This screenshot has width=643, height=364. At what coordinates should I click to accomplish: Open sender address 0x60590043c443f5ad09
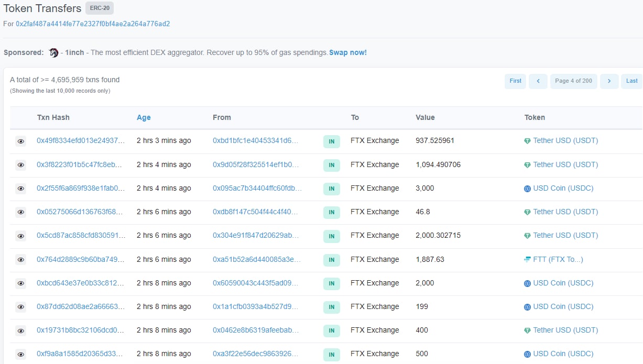pos(256,283)
